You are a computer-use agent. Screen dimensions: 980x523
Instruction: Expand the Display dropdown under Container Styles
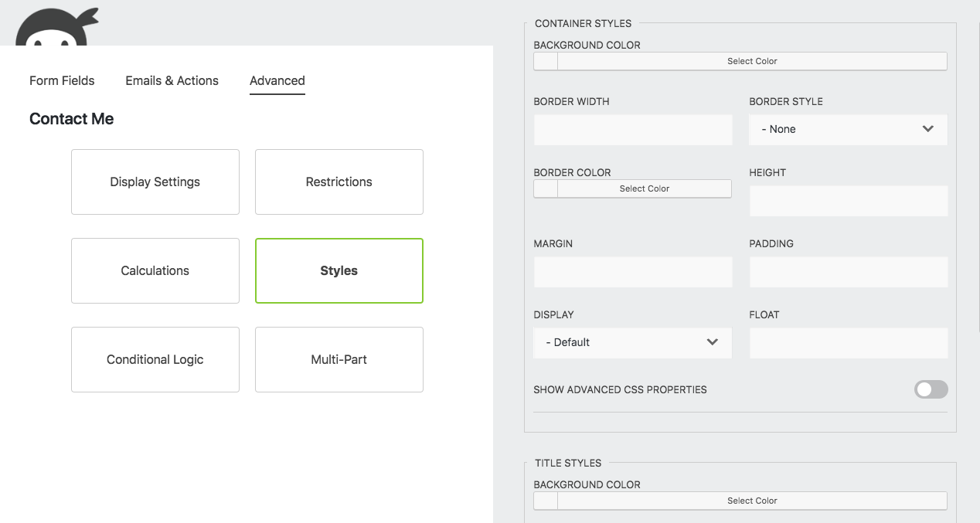point(632,342)
